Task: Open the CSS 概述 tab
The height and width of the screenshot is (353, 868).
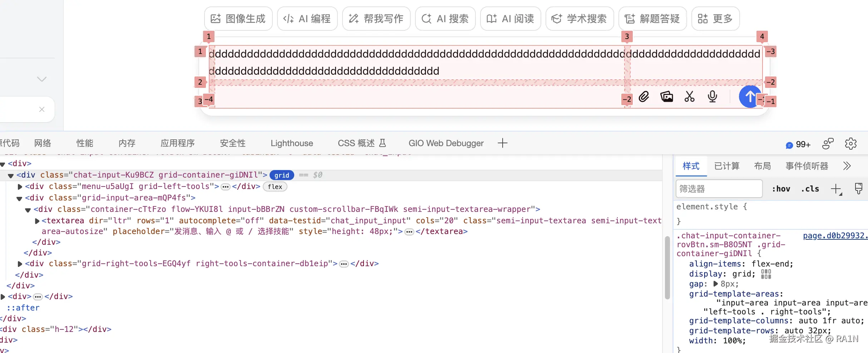Action: coord(362,143)
